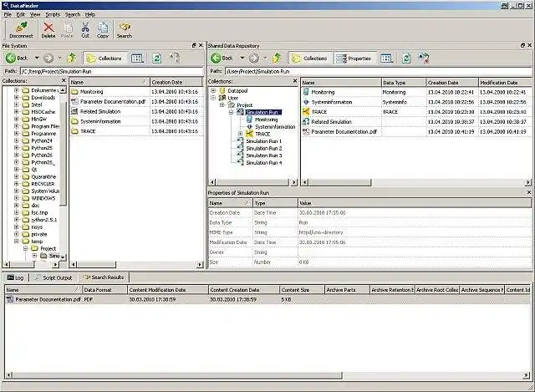This screenshot has width=535, height=392.
Task: Expand the TRACE node in repository tree
Action: tap(240, 134)
